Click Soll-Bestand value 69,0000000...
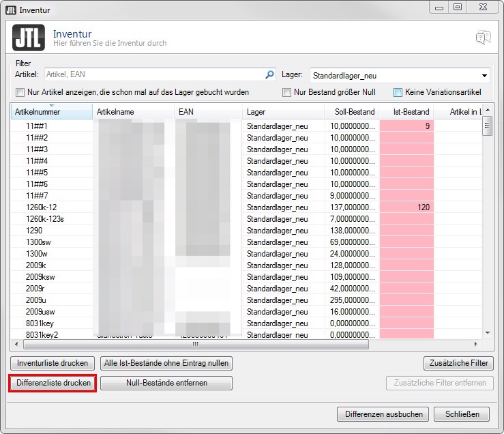The height and width of the screenshot is (434, 504). pos(353,242)
